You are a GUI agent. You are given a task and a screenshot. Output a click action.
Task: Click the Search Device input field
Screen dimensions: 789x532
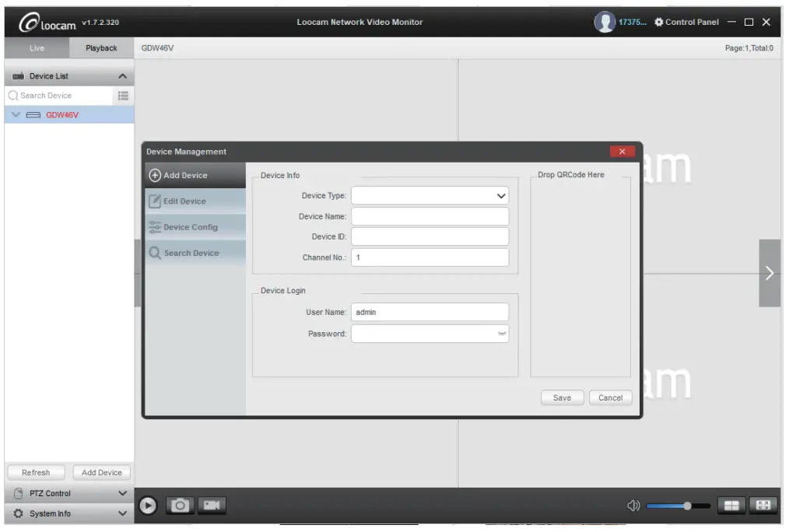(x=59, y=96)
